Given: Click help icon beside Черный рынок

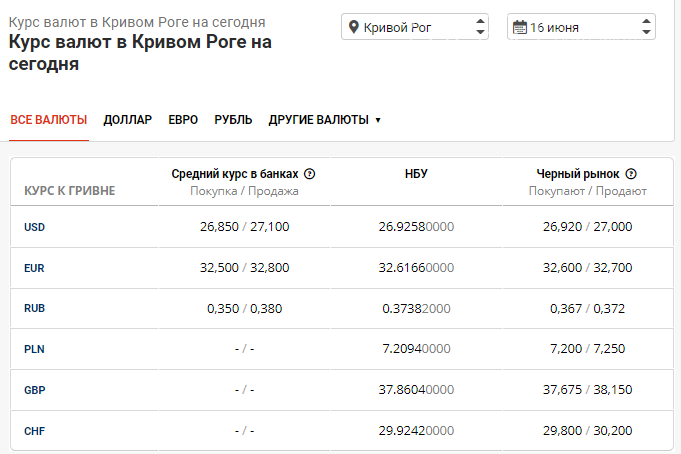Looking at the screenshot, I should pyautogui.click(x=631, y=174).
